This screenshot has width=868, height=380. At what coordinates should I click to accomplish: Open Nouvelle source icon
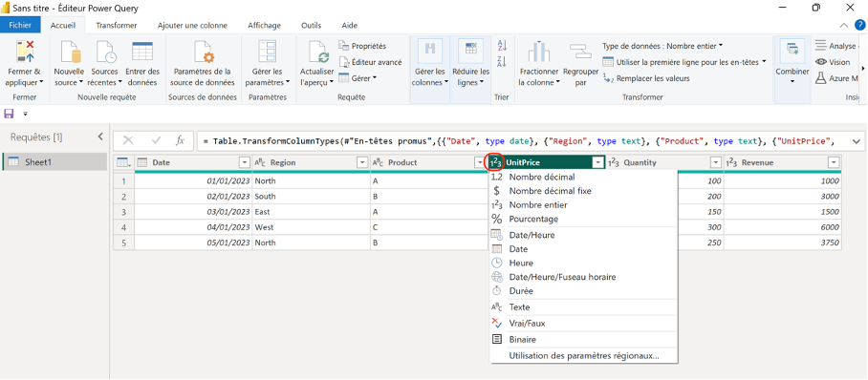(x=70, y=52)
